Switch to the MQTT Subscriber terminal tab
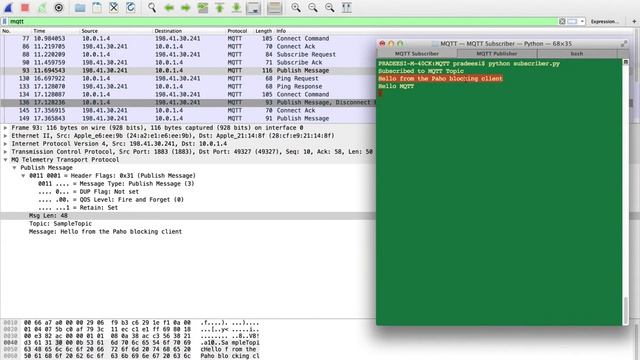The width and height of the screenshot is (640, 360). click(x=417, y=53)
